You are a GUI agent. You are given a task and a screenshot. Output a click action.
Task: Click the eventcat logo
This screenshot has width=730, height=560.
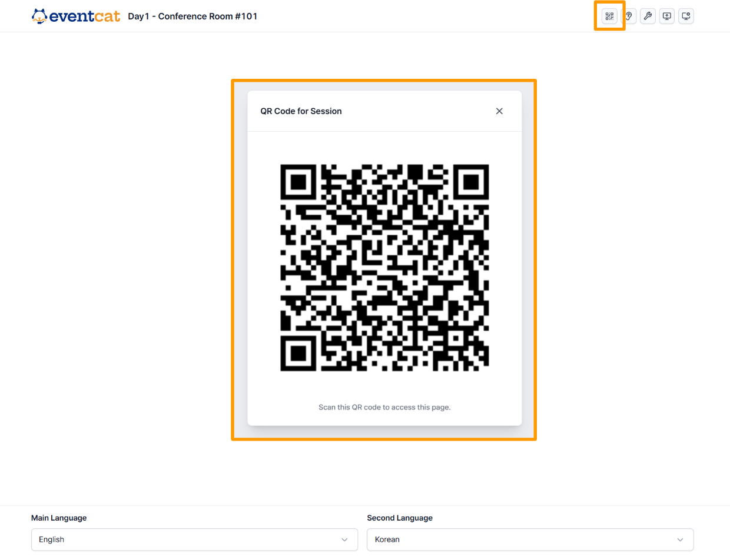tap(76, 16)
